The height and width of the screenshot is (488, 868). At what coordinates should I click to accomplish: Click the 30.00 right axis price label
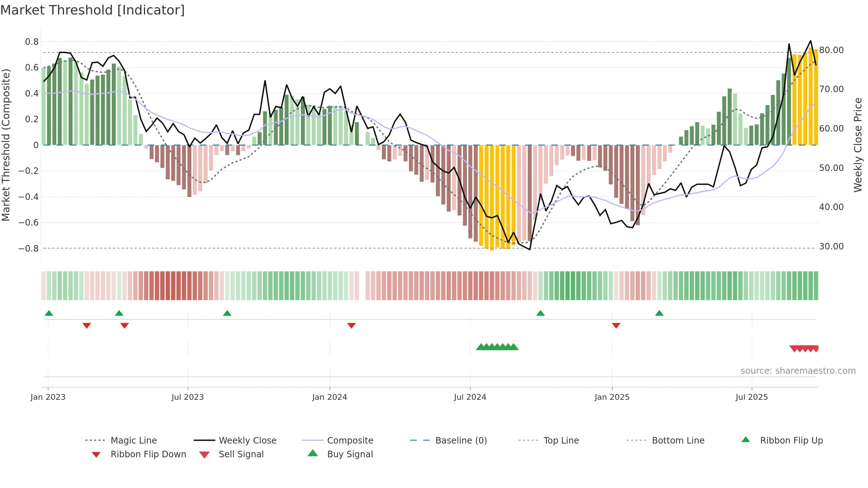[x=831, y=247]
